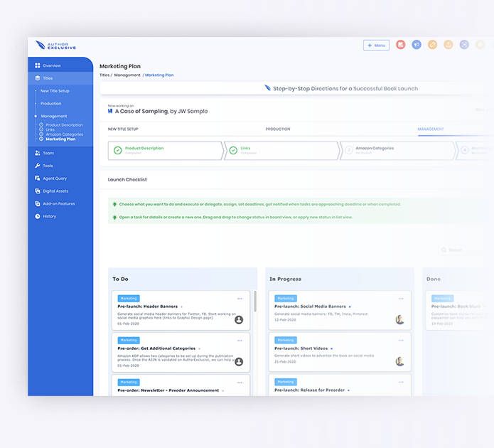
Task: Open Management in sidebar submenu
Action: (54, 116)
